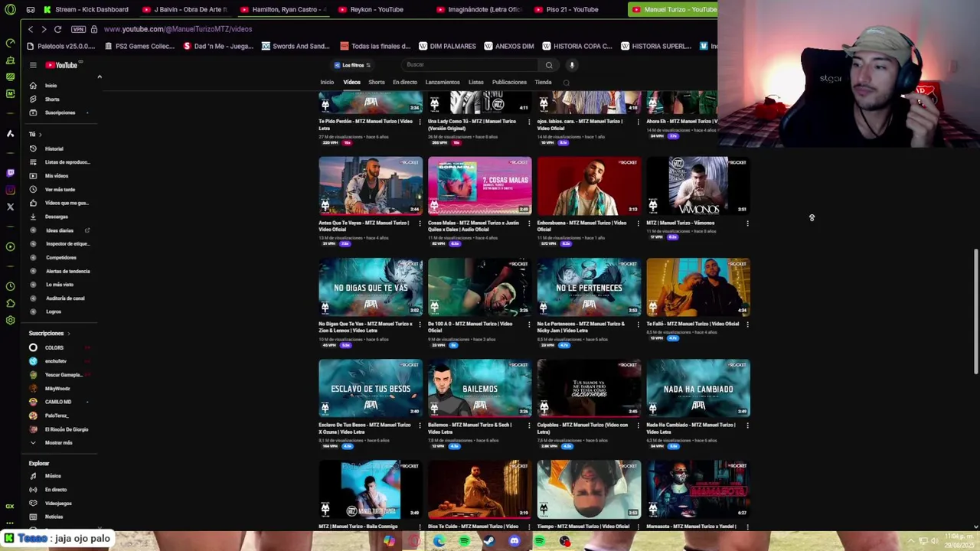Open Videojuegos under Explorar
Viewport: 980px width, 551px height.
60,504
